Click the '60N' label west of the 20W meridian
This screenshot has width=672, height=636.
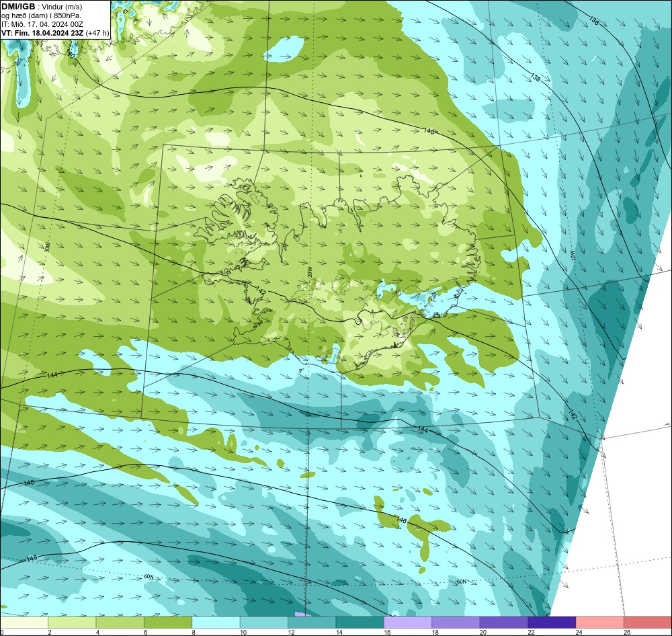point(149,577)
